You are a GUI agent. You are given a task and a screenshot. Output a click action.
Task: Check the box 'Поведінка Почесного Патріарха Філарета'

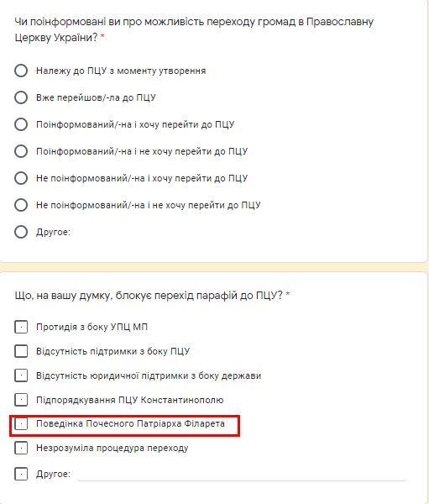pos(21,424)
